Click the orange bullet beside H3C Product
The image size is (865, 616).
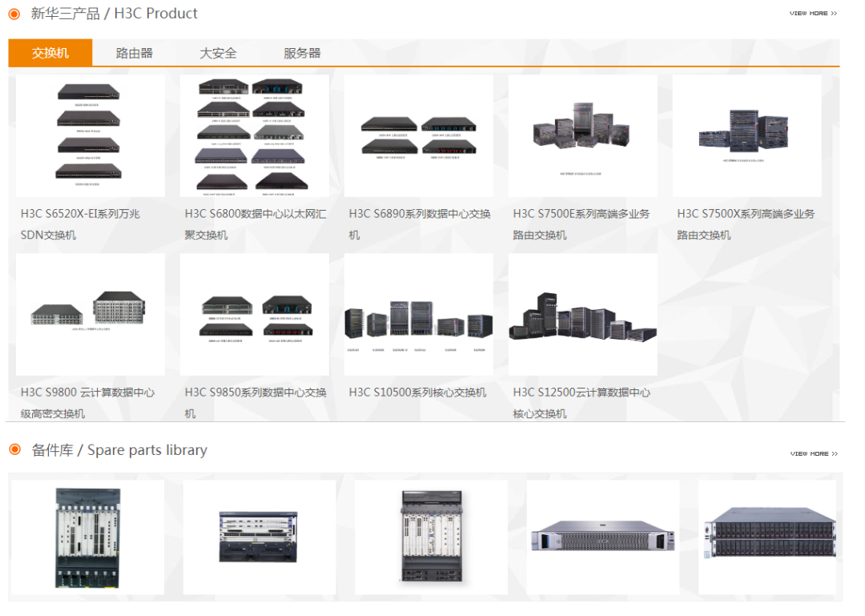[x=14, y=14]
